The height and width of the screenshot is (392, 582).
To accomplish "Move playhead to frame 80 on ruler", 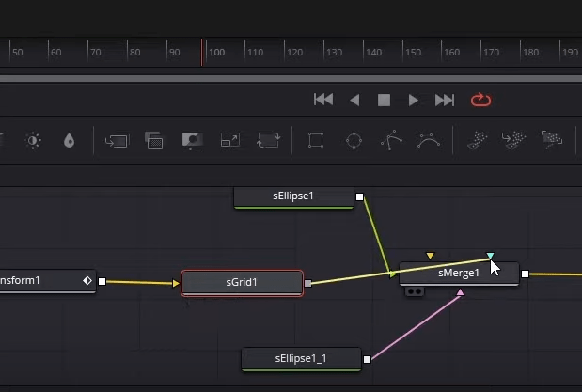I will point(134,53).
